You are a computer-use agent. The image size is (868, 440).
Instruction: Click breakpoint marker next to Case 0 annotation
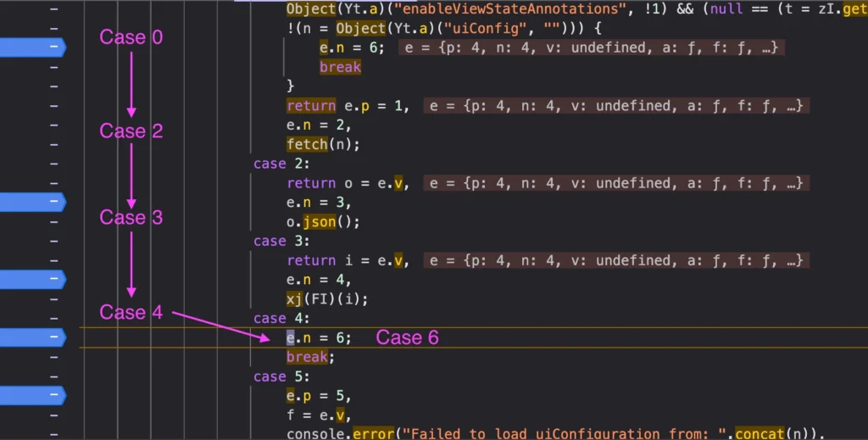tap(32, 47)
